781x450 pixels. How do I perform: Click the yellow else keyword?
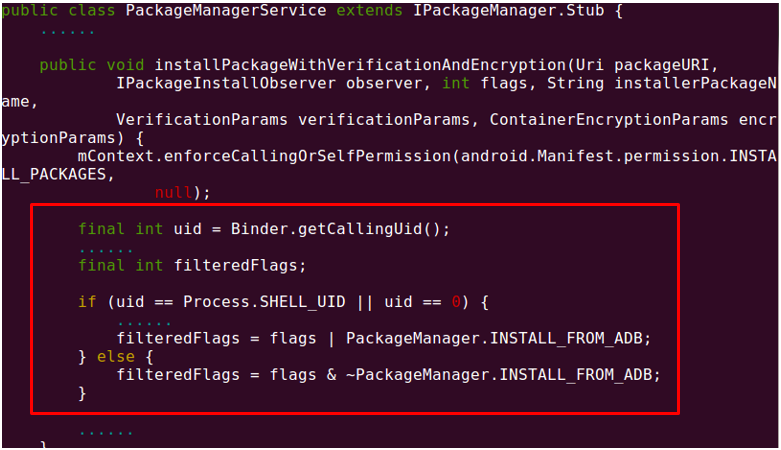(116, 357)
